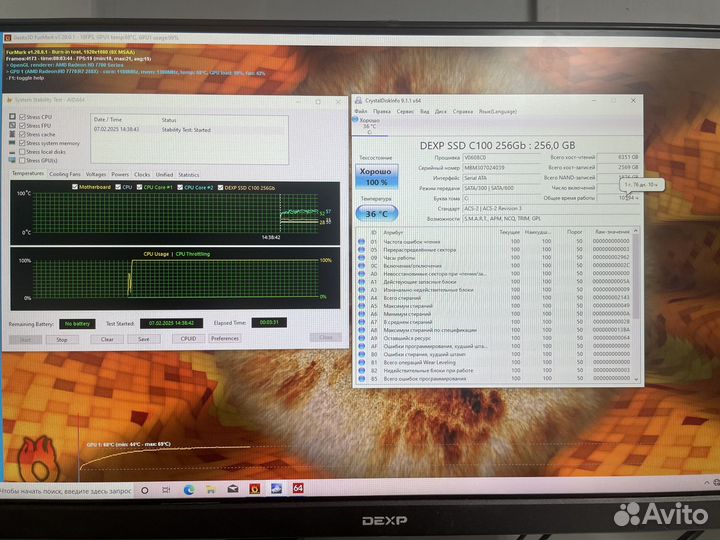Click the Stress CPU chip icon
Viewport: 720px width, 540px height.
coord(12,117)
